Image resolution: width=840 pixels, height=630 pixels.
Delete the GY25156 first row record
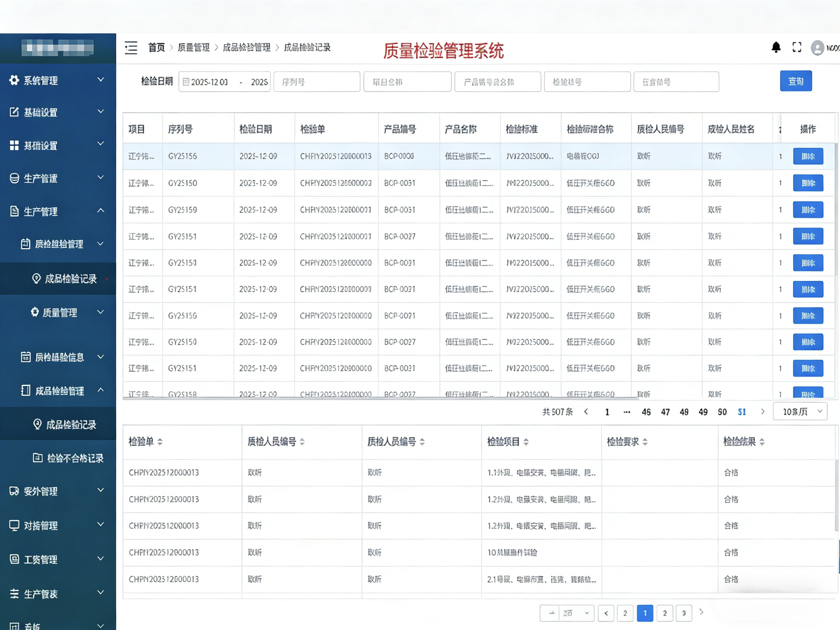coord(808,156)
